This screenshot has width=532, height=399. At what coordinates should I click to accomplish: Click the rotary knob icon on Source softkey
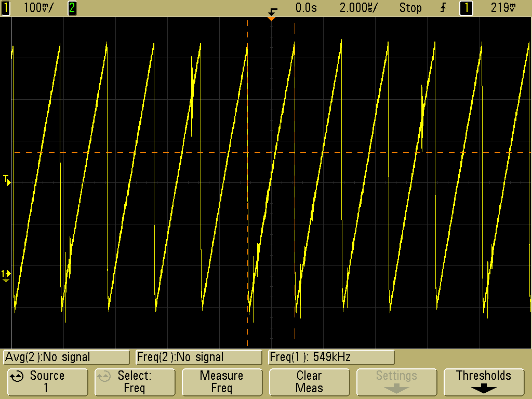click(16, 377)
